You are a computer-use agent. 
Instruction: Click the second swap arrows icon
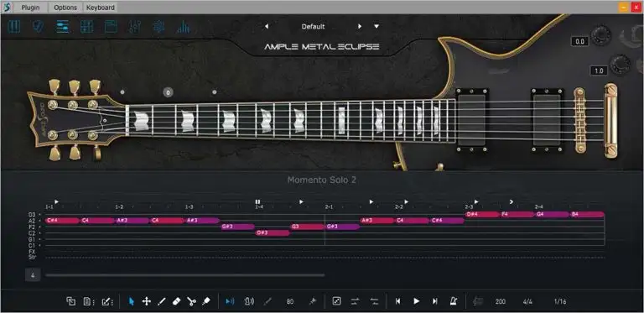tap(374, 301)
